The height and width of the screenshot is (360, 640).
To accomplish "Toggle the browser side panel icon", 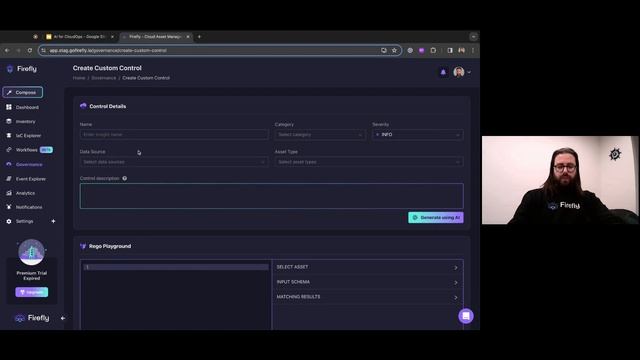I will [x=450, y=50].
